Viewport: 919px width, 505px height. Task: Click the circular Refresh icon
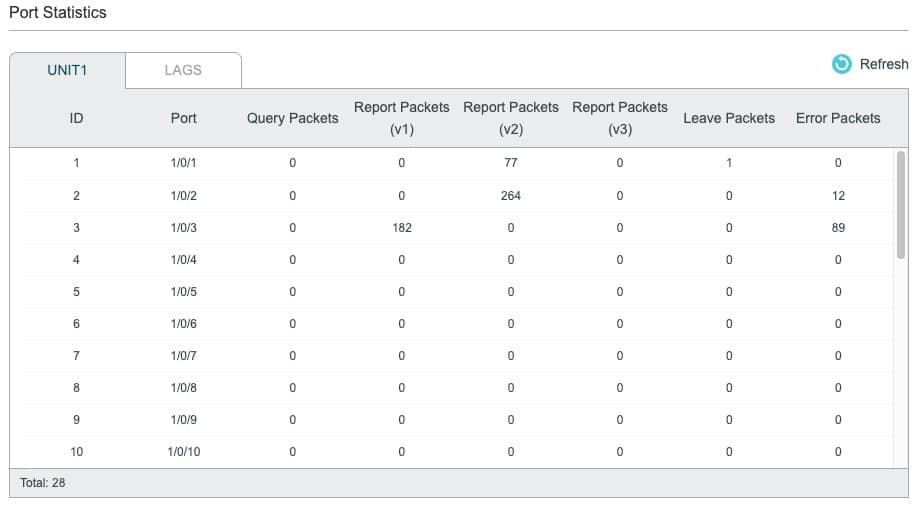842,64
